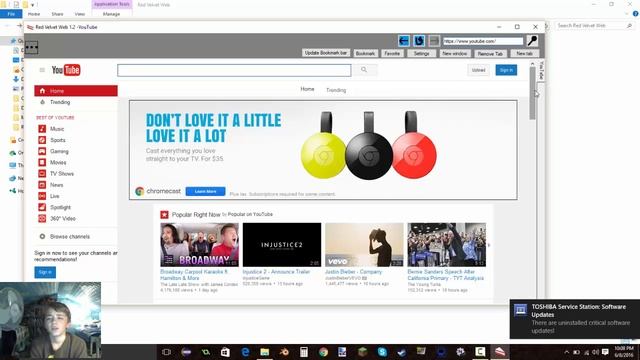Image resolution: width=640 pixels, height=360 pixels.
Task: Switch to the Home tab above banner
Action: (x=307, y=89)
